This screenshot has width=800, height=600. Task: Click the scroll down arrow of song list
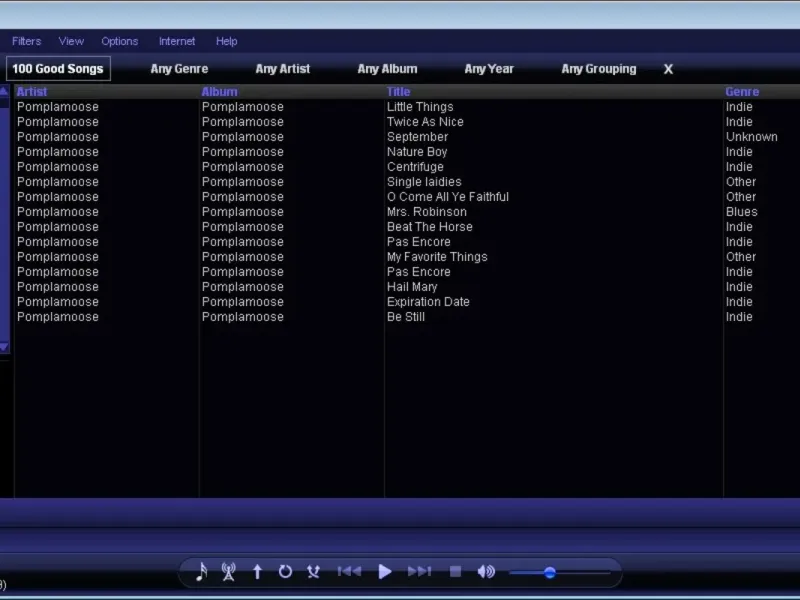[4, 347]
